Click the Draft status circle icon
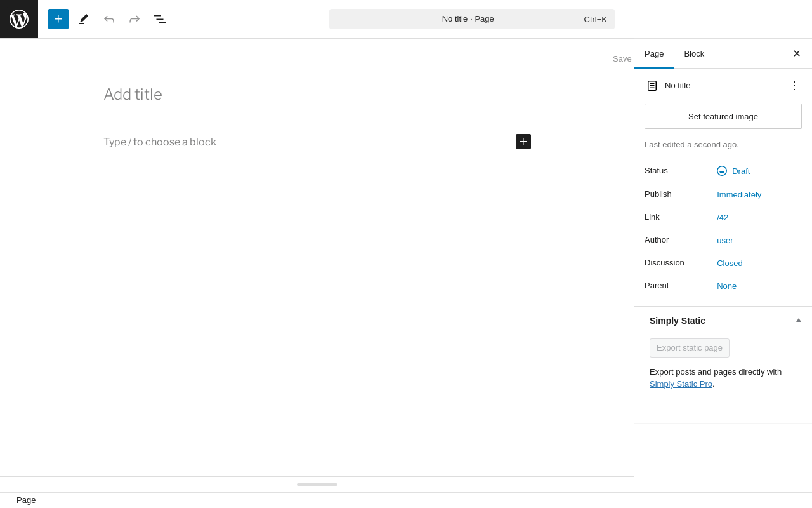This screenshot has height=508, width=812. coord(722,171)
